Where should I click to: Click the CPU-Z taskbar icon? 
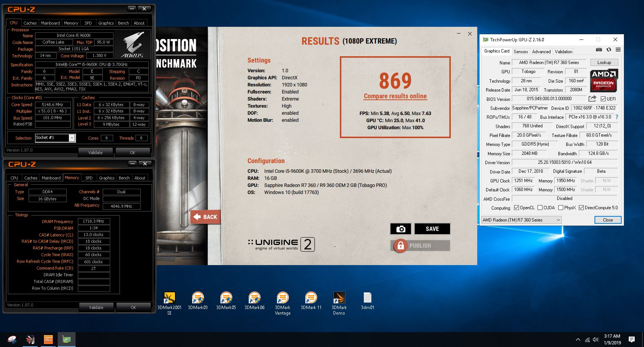(x=48, y=340)
